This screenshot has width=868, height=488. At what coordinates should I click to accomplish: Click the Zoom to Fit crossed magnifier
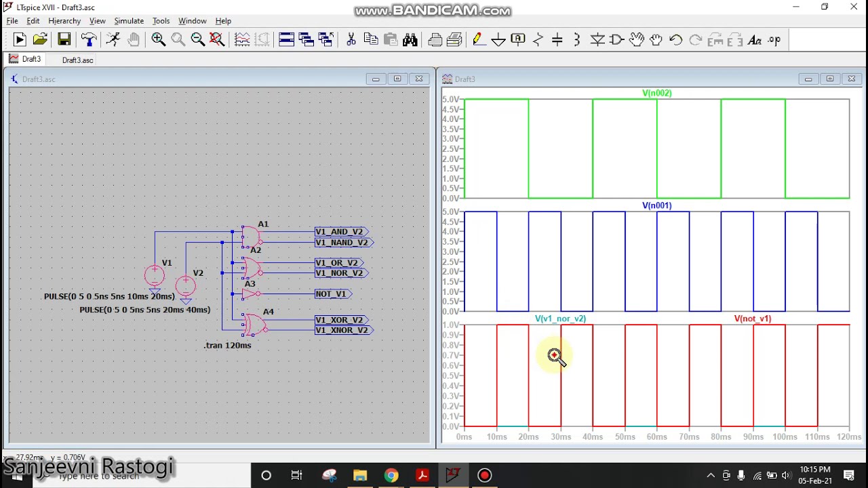pyautogui.click(x=217, y=40)
